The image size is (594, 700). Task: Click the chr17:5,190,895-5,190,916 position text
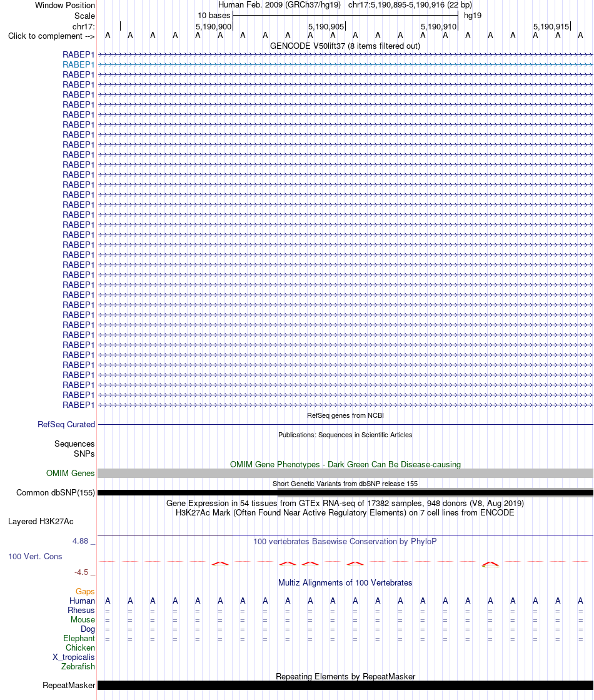410,5
